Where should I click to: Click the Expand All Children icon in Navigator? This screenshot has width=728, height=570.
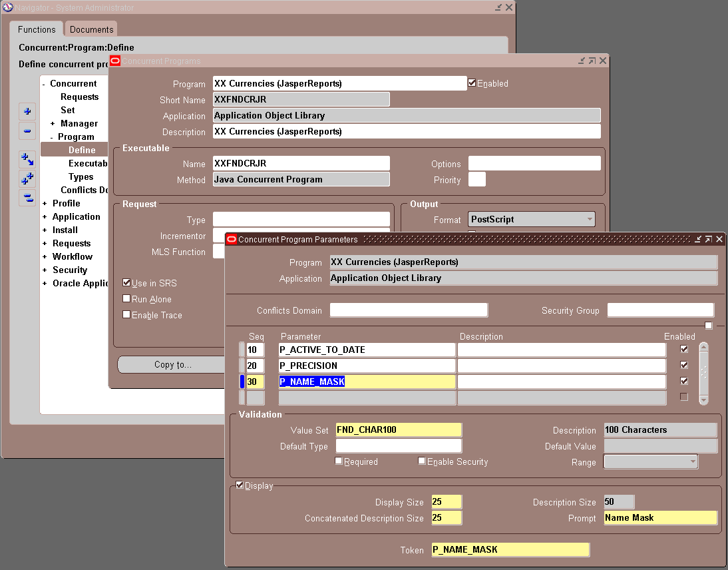click(27, 159)
